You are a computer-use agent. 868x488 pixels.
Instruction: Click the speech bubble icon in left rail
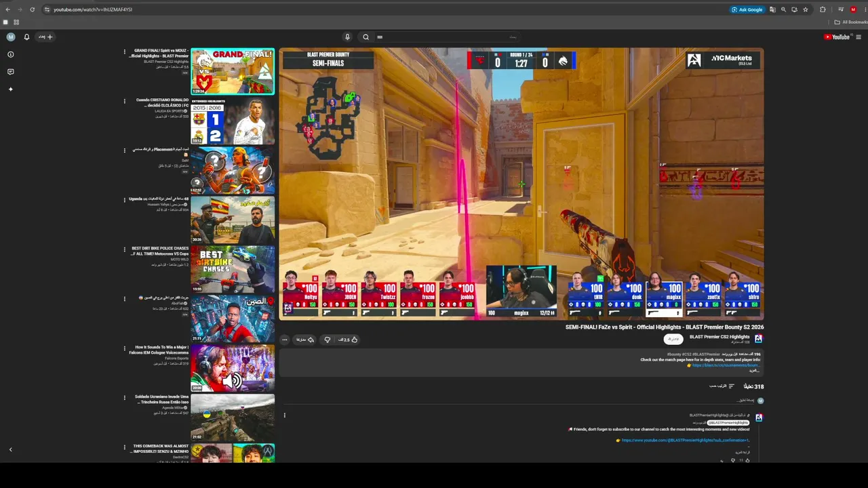tap(11, 72)
